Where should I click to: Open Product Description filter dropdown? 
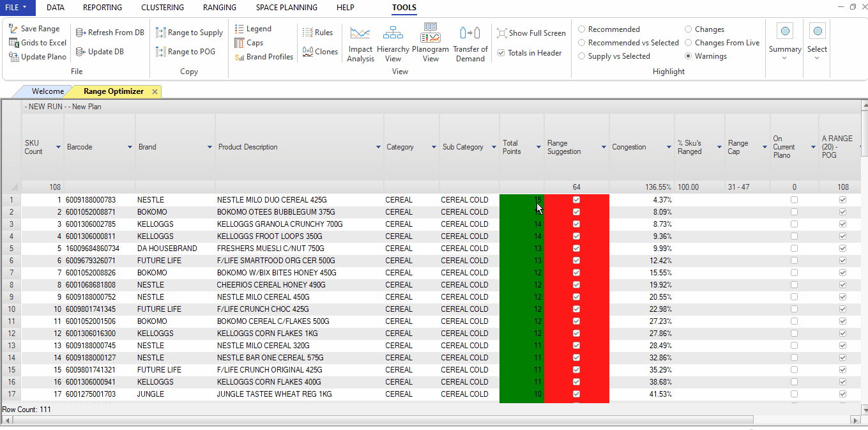[377, 148]
